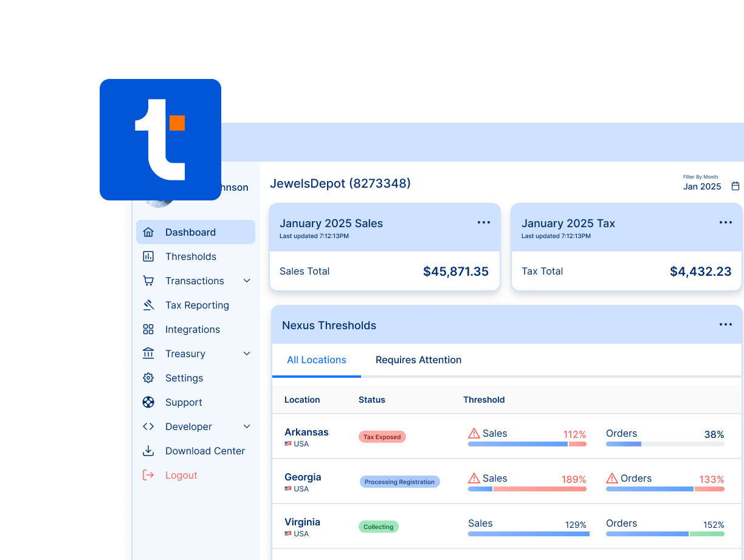Image resolution: width=744 pixels, height=560 pixels.
Task: Click the USA flag under Arkansas
Action: point(288,444)
